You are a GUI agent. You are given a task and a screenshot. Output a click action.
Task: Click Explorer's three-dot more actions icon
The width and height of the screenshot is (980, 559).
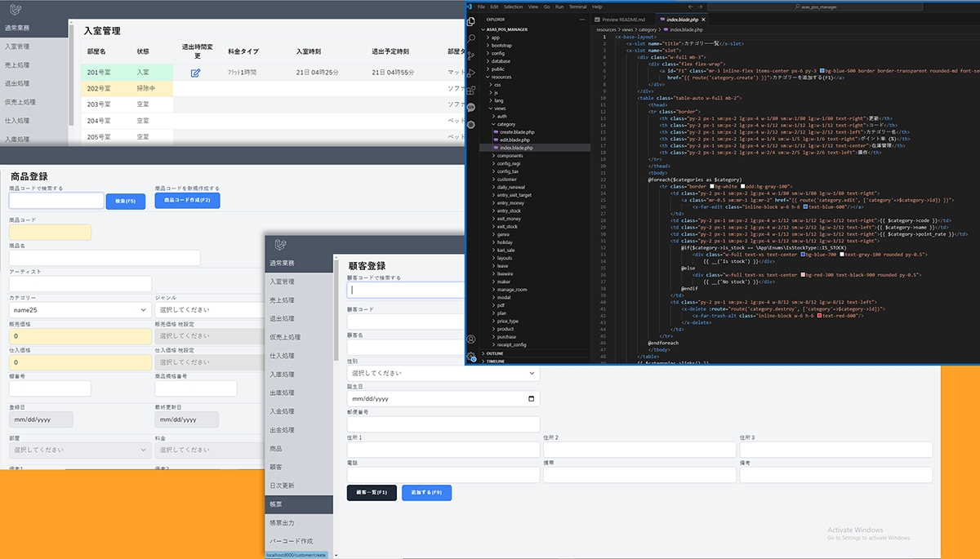click(581, 19)
